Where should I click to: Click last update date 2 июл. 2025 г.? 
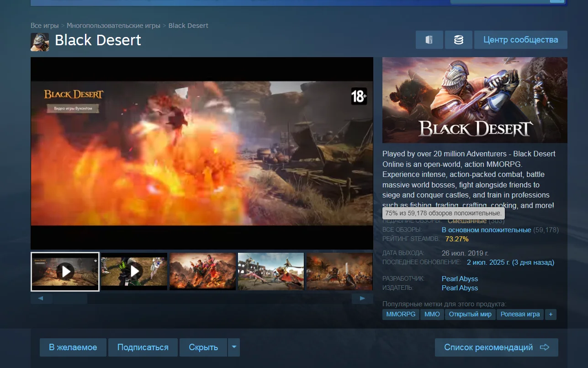(510, 262)
